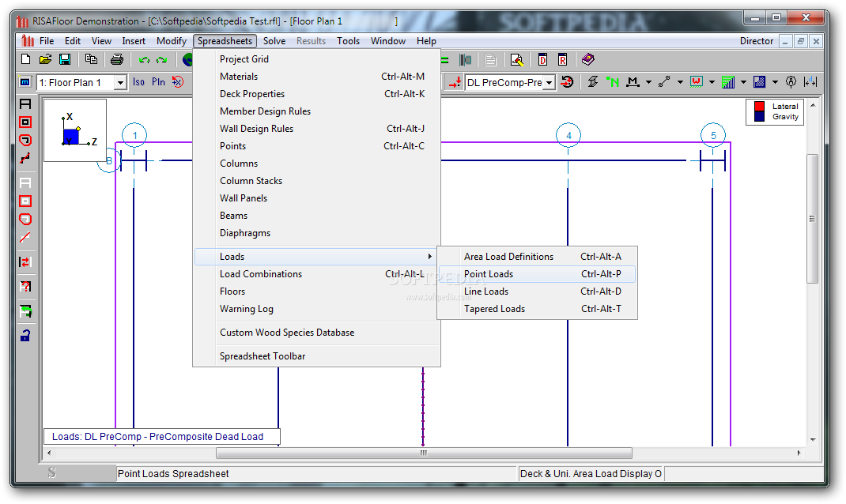This screenshot has height=504, width=846.
Task: Open the R window icon
Action: pyautogui.click(x=563, y=60)
